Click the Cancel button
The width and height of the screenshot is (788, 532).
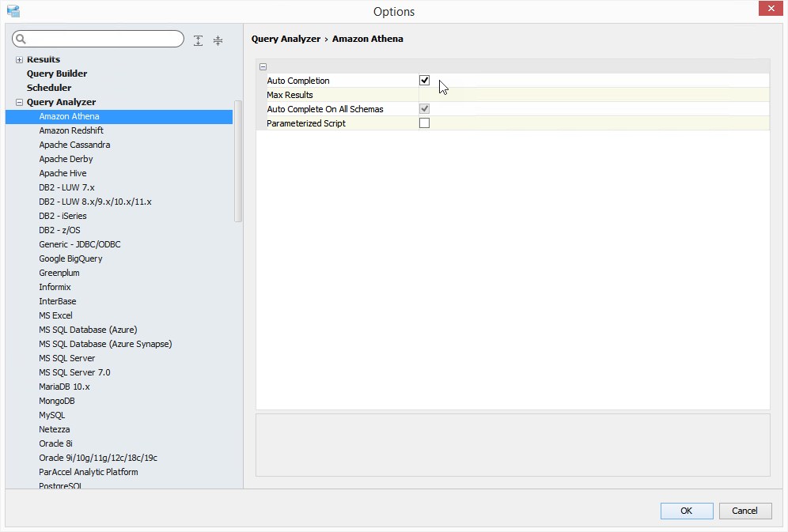point(744,511)
